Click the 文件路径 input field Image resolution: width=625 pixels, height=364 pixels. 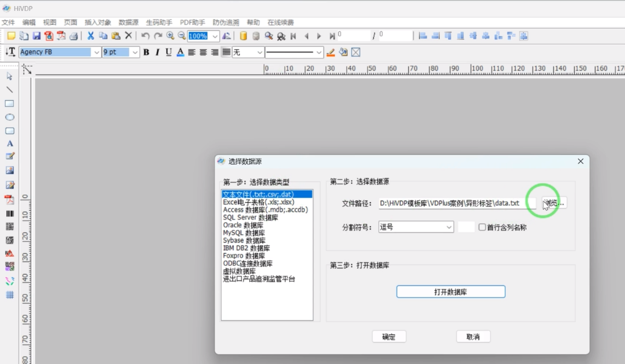point(457,203)
